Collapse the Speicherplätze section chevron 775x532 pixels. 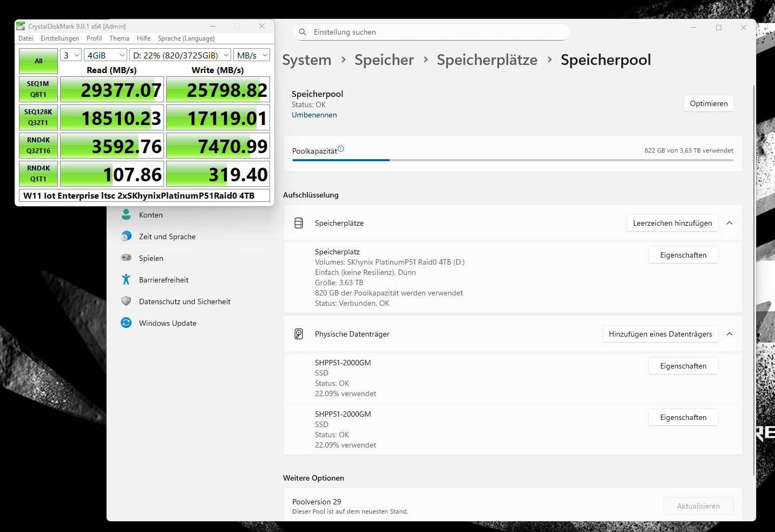pos(730,223)
